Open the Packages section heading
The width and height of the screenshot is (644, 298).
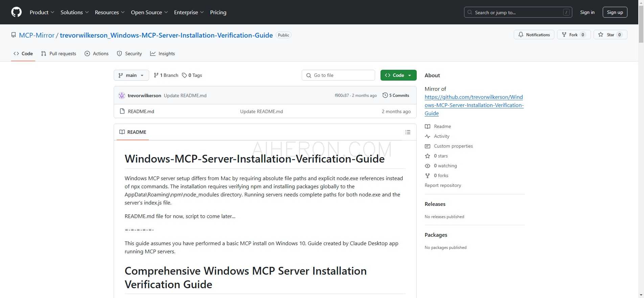coord(436,235)
